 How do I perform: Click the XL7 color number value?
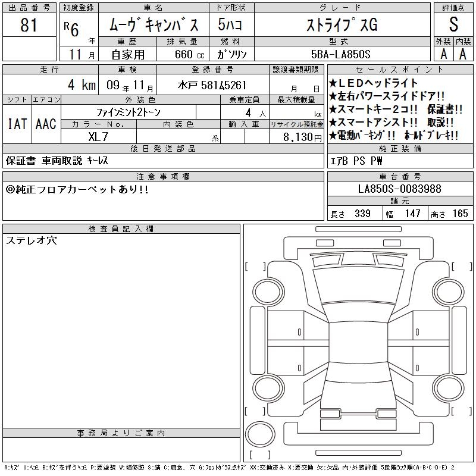(x=99, y=137)
